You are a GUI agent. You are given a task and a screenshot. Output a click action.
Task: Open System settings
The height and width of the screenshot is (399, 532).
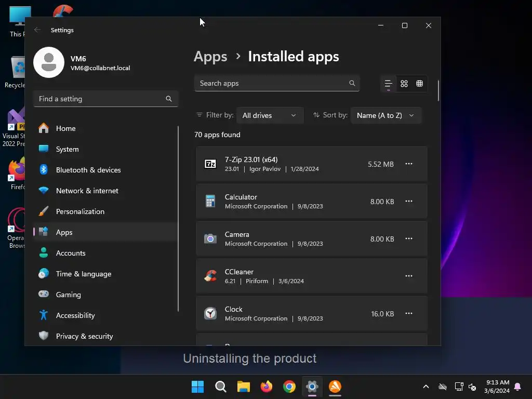pyautogui.click(x=105, y=149)
